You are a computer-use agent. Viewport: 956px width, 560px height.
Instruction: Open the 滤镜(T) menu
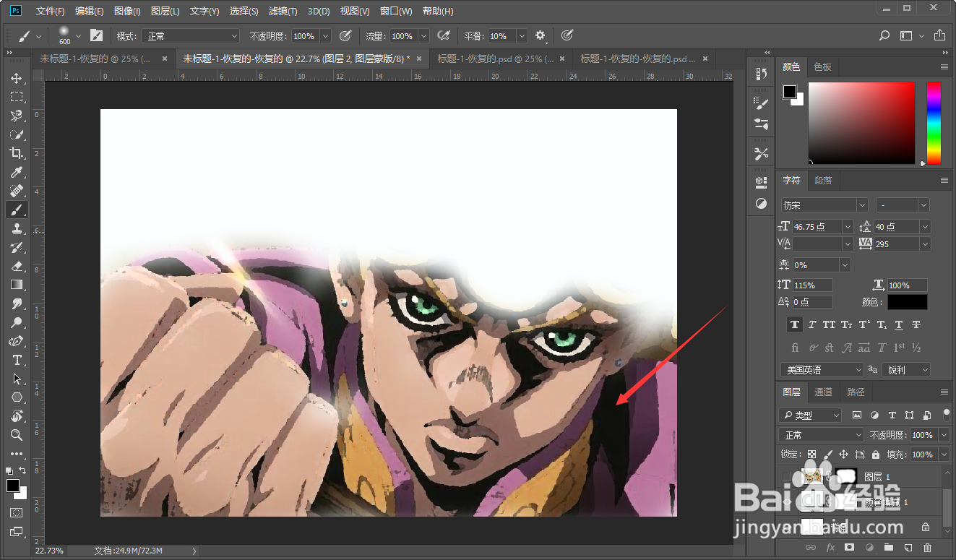283,12
